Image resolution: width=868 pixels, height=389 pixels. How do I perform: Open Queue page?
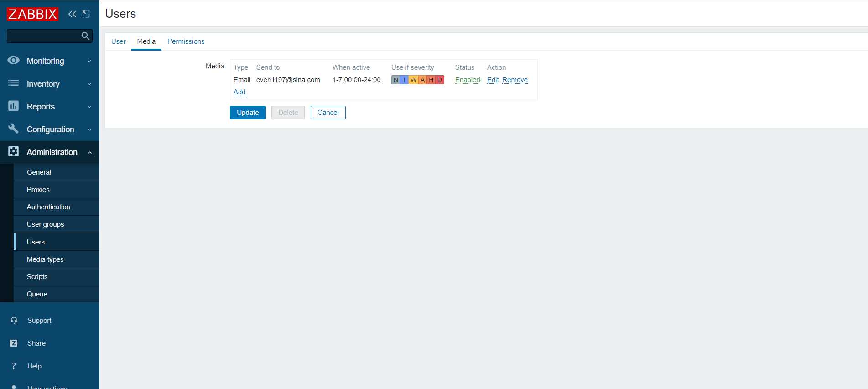(x=57, y=294)
